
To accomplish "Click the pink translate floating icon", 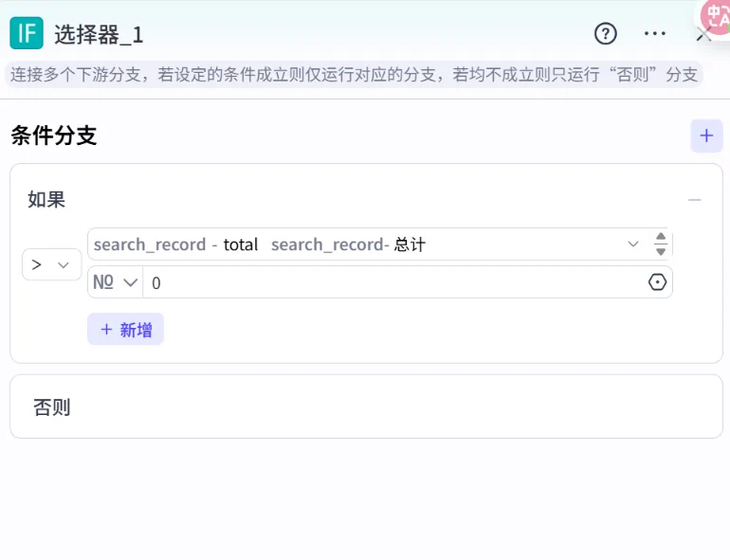I will pos(716,17).
